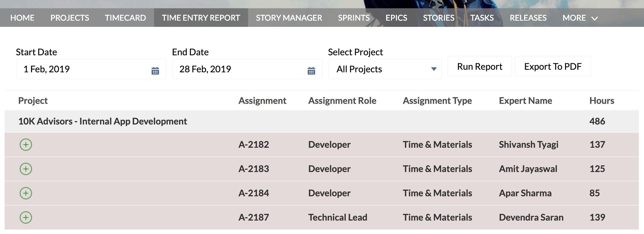Click the Export To PDF button
Image resolution: width=644 pixels, height=234 pixels.
(553, 66)
